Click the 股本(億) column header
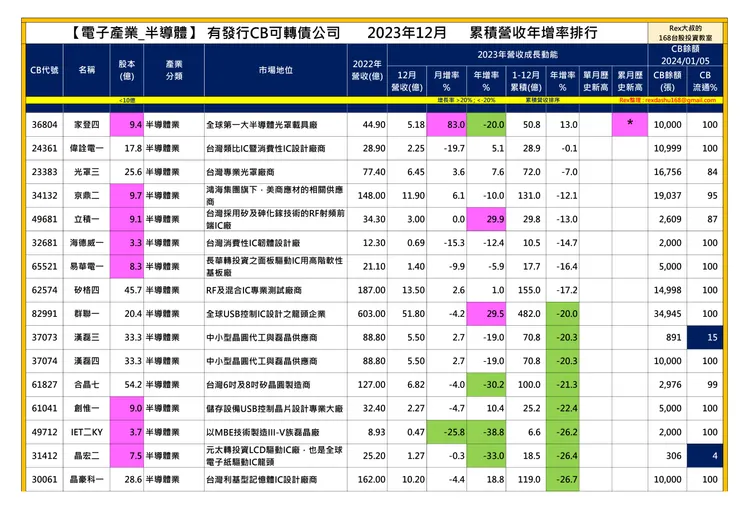This screenshot has width=740, height=523. [126, 70]
